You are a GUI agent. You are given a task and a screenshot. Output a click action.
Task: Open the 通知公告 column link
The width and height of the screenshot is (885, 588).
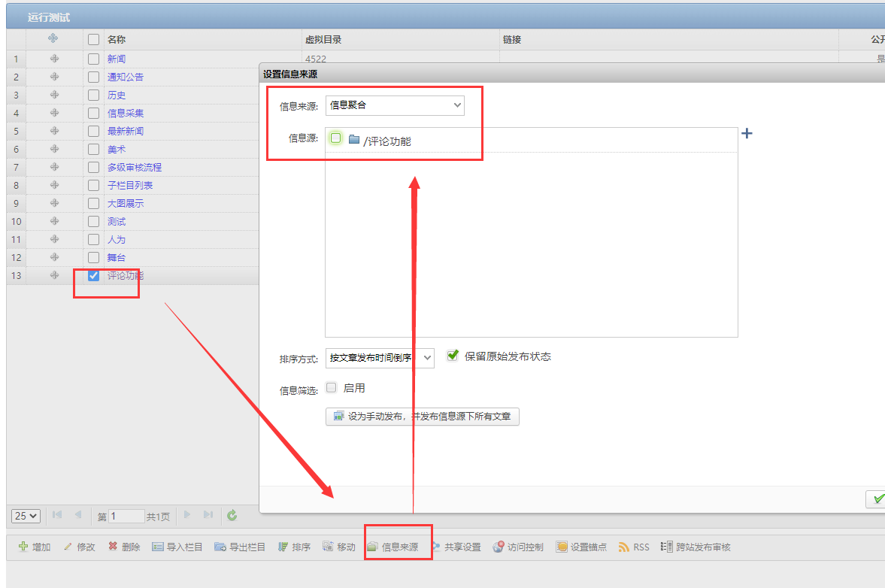pyautogui.click(x=125, y=77)
